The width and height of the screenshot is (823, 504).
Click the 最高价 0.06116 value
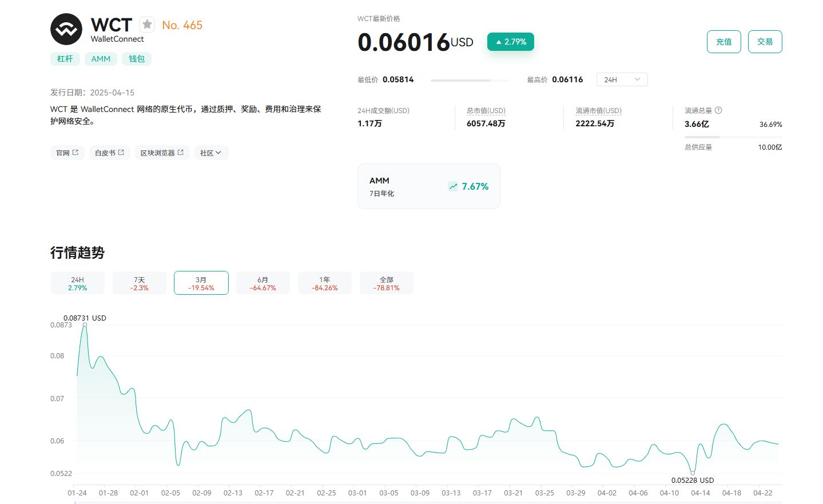[x=567, y=79]
